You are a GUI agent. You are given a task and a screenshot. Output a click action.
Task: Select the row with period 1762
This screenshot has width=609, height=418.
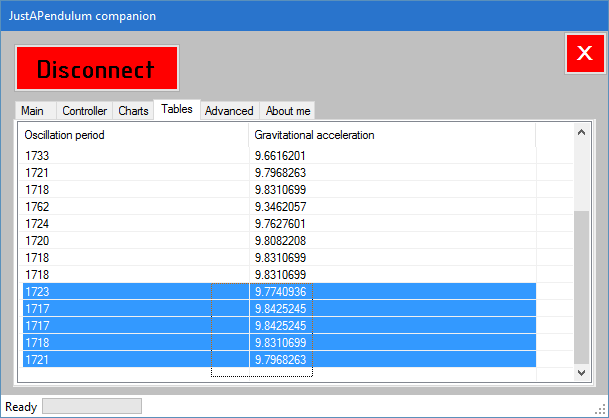[x=278, y=207]
